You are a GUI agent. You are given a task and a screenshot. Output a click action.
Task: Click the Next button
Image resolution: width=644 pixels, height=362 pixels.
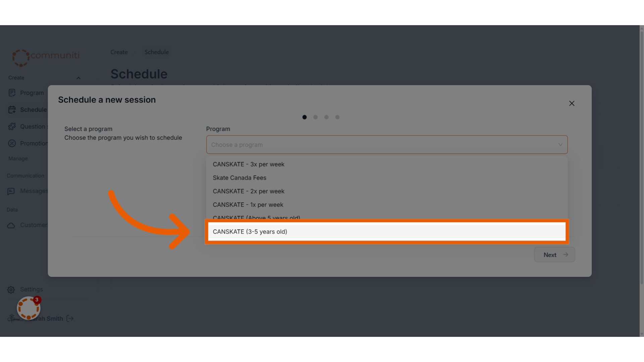(554, 255)
